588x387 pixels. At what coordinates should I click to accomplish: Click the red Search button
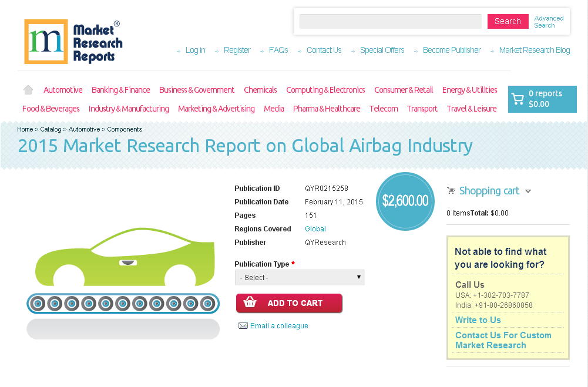(x=508, y=21)
